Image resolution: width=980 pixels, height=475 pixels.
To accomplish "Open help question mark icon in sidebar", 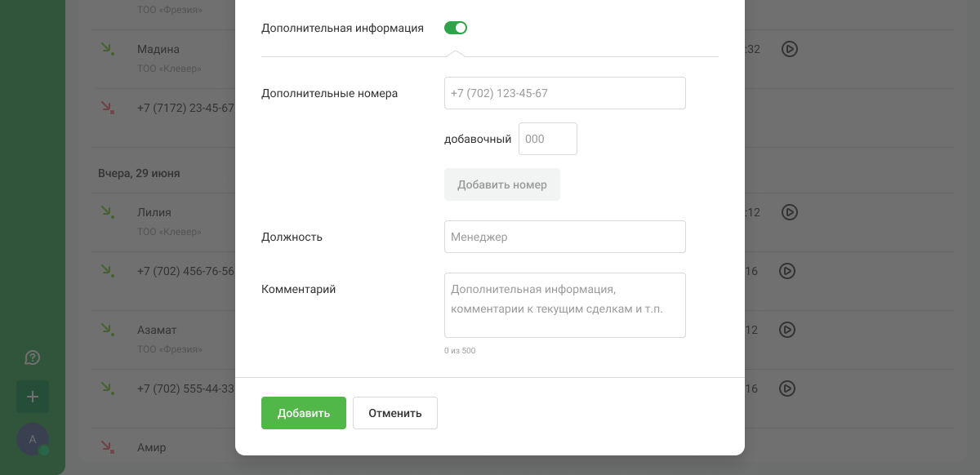I will (x=33, y=357).
